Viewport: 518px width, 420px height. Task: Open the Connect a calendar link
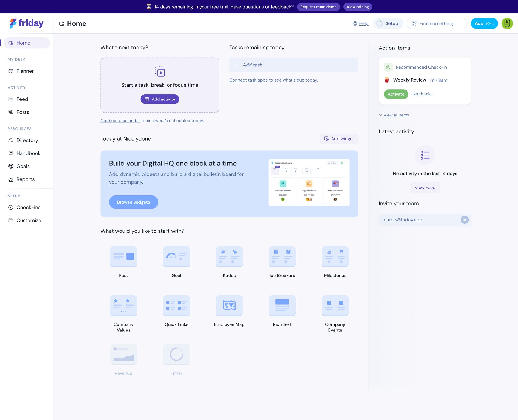(x=120, y=120)
